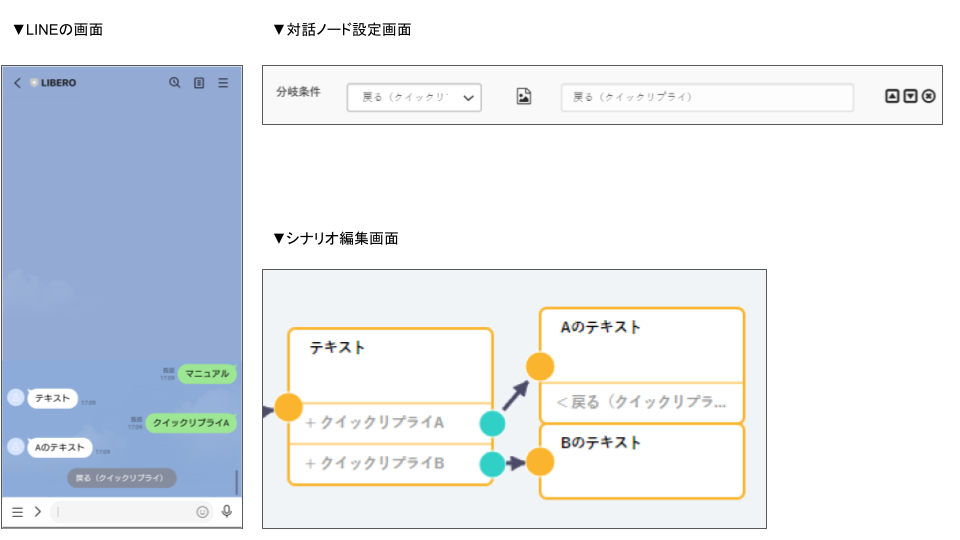Open the hamburger menu in LINE chat header
The width and height of the screenshot is (960, 540).
pos(224,83)
